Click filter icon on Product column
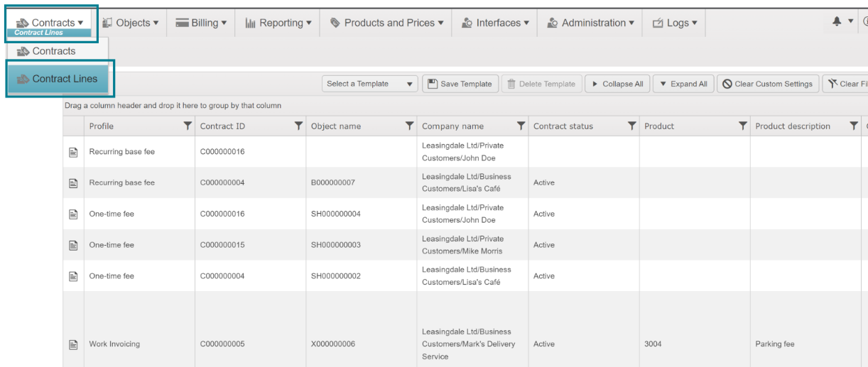This screenshot has height=367, width=868. click(x=742, y=126)
